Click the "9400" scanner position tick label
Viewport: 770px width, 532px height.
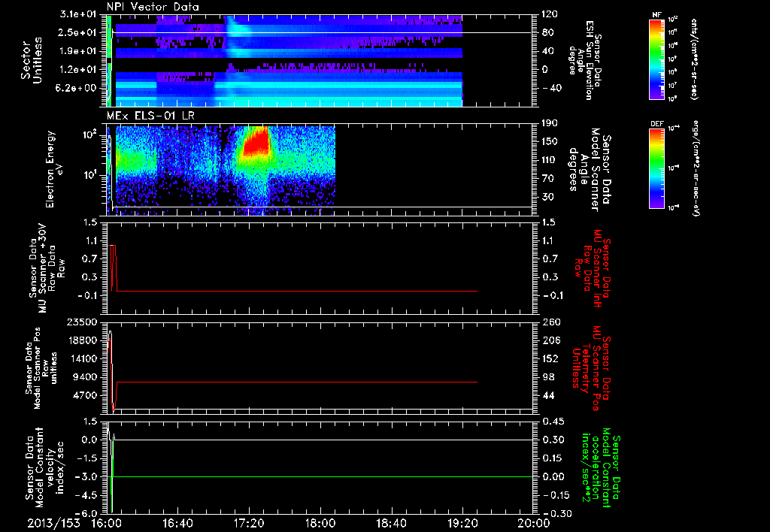tap(85, 377)
